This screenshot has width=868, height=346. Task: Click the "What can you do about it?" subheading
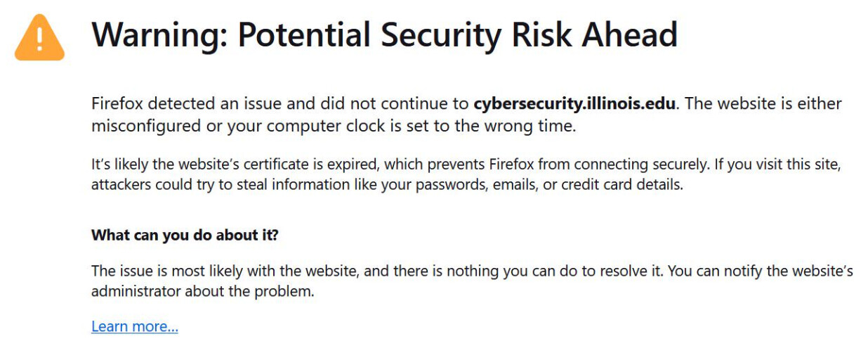[185, 235]
